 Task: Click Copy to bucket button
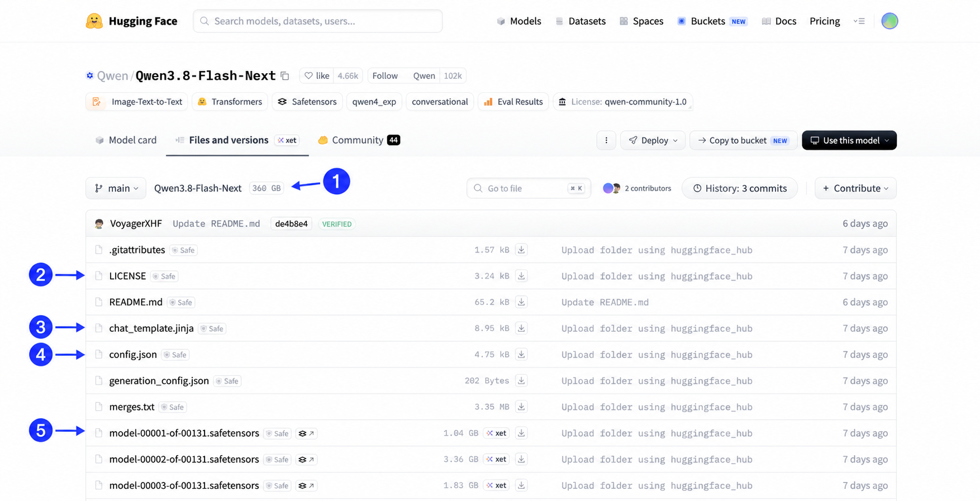click(x=743, y=140)
